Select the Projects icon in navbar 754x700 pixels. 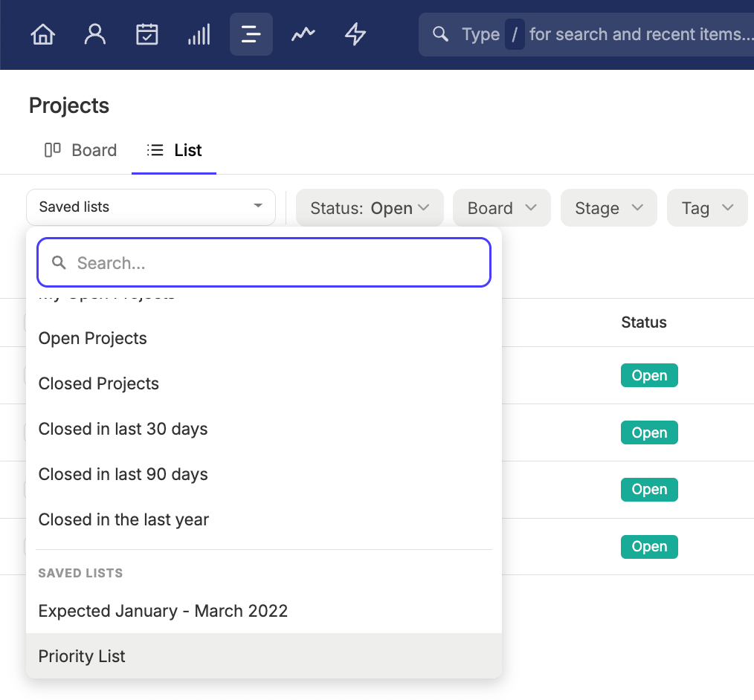click(x=251, y=35)
